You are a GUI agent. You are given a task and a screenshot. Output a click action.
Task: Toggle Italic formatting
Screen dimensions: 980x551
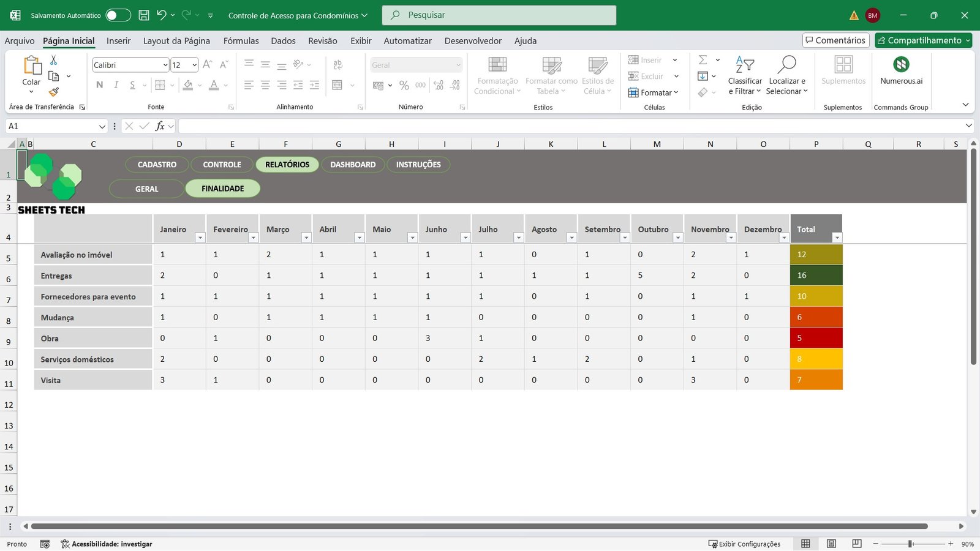click(x=116, y=85)
